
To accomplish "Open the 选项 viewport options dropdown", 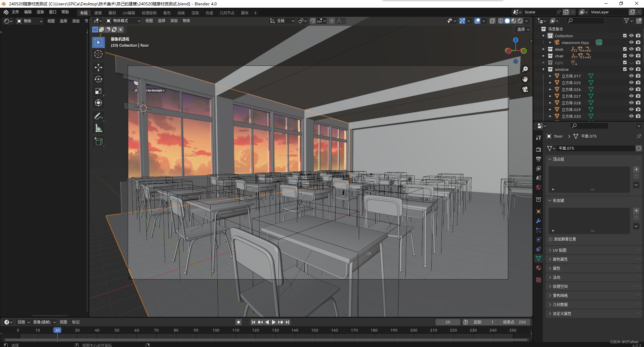I will pyautogui.click(x=523, y=30).
